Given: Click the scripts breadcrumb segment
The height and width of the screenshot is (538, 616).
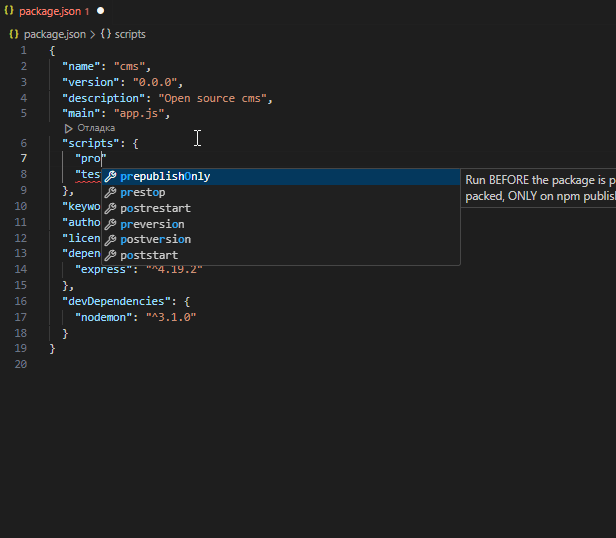Looking at the screenshot, I should [130, 34].
